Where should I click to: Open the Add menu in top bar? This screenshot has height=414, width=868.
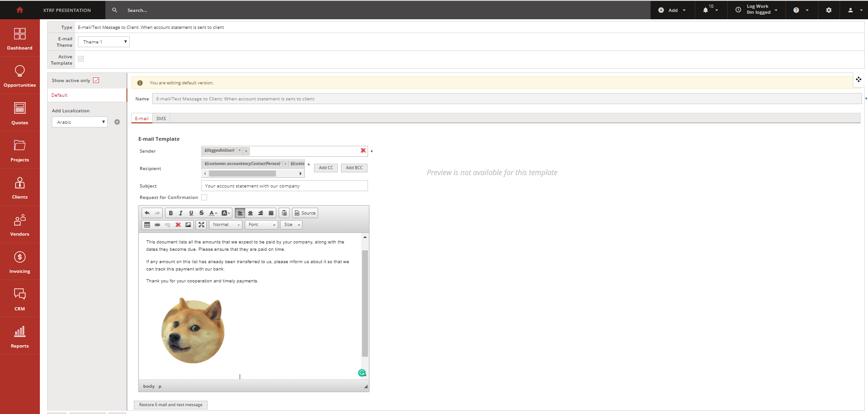pyautogui.click(x=672, y=10)
